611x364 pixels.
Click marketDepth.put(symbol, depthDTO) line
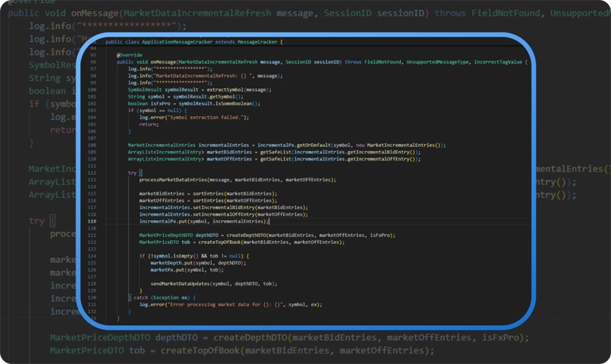click(x=198, y=263)
